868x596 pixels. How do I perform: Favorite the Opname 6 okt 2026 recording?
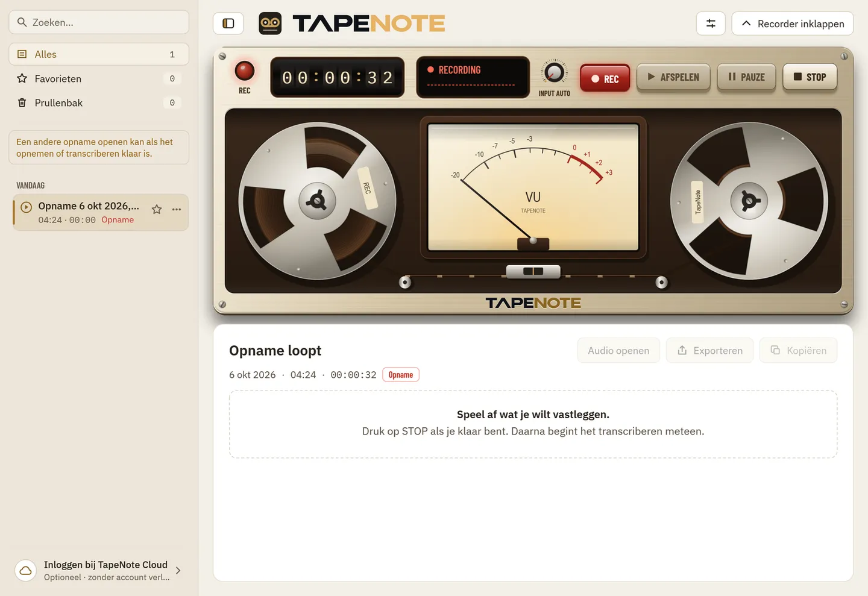157,209
